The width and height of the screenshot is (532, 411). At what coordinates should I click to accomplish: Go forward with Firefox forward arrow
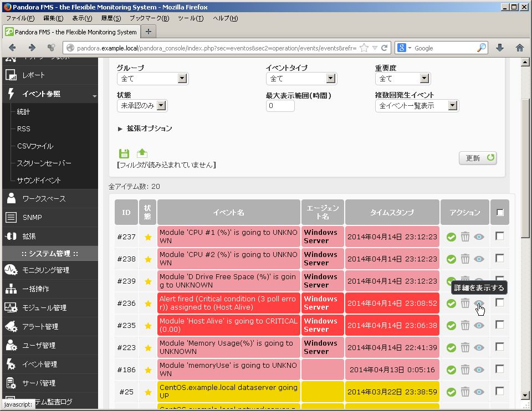[32, 48]
